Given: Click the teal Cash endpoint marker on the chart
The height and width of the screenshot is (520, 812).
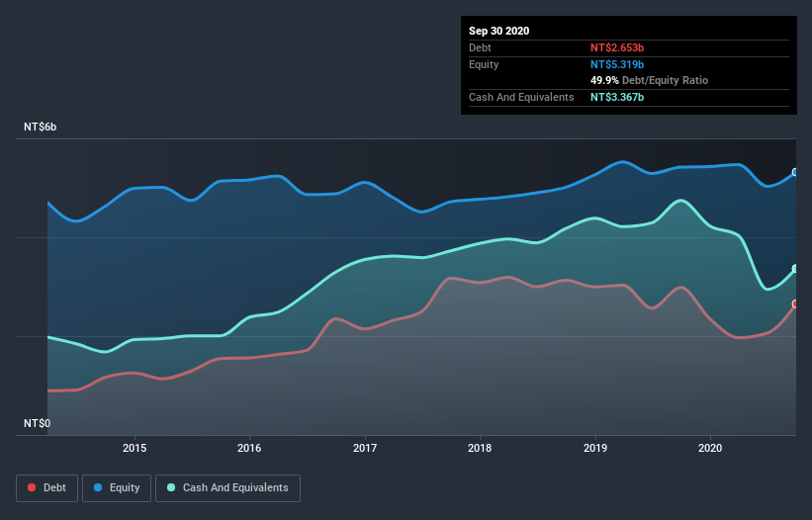Looking at the screenshot, I should (795, 269).
